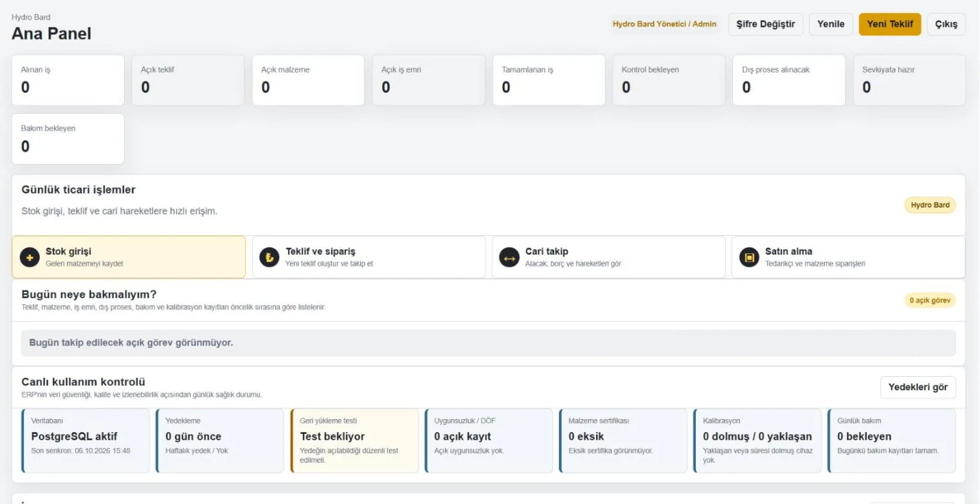
Task: Select the Sevkiyata hazır stat card
Action: click(x=909, y=80)
